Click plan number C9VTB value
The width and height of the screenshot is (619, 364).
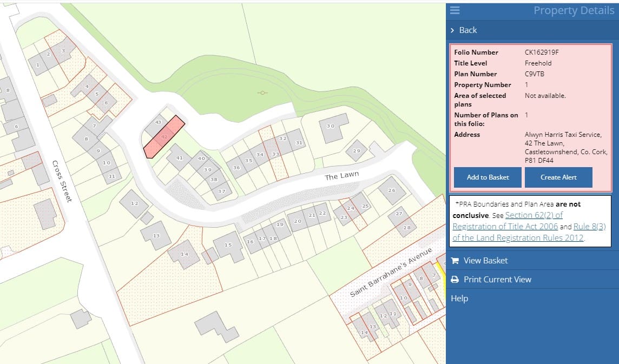(535, 74)
